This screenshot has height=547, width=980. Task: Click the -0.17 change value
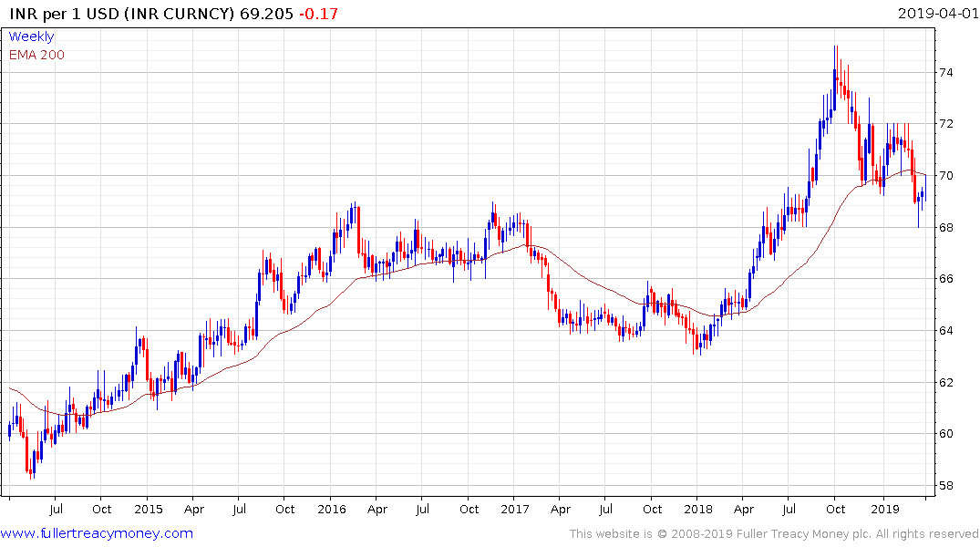point(318,14)
